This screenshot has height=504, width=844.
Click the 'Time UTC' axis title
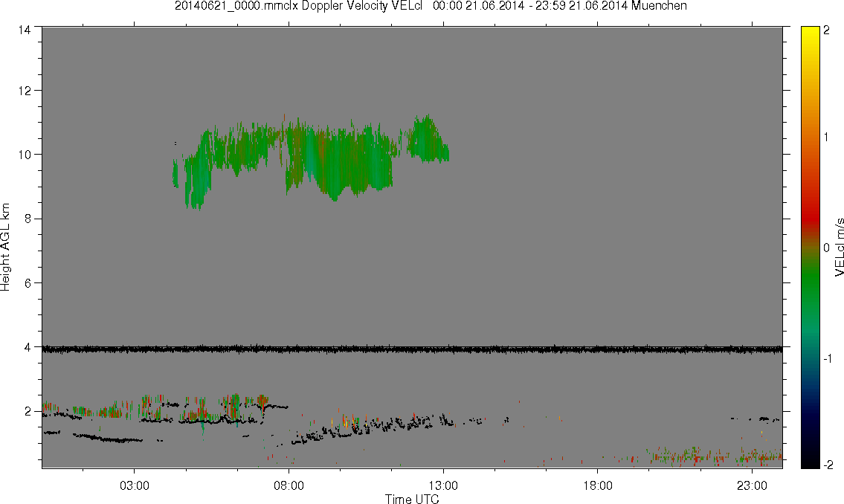pyautogui.click(x=412, y=499)
